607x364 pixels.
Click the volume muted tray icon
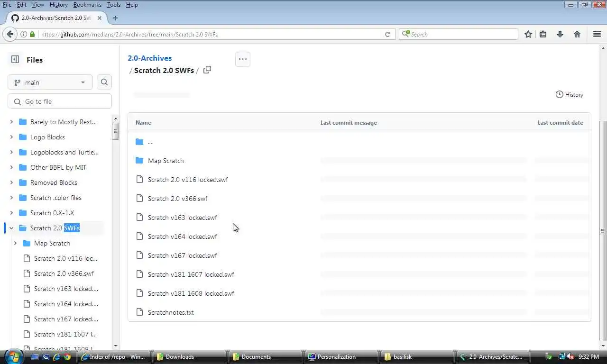[x=570, y=356]
